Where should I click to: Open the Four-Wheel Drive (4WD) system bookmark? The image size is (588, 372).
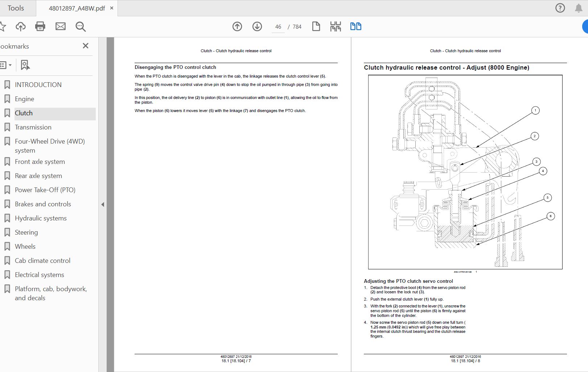(x=50, y=146)
